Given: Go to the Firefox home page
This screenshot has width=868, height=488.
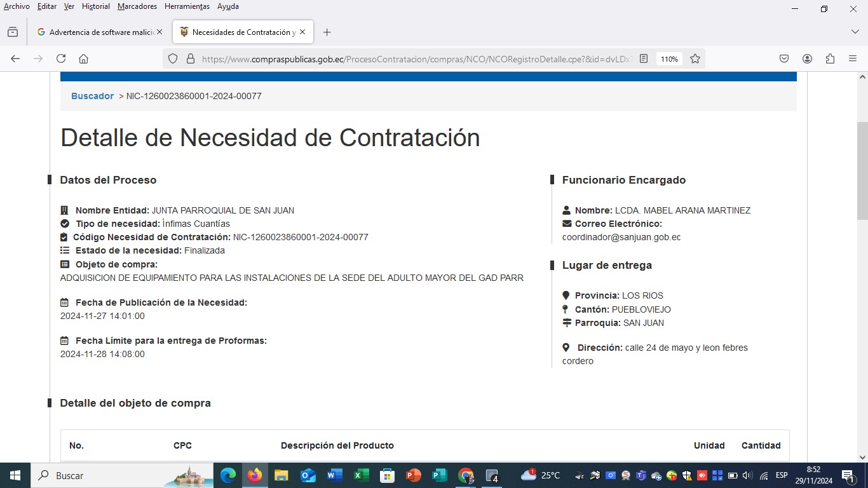Looking at the screenshot, I should click(x=83, y=58).
